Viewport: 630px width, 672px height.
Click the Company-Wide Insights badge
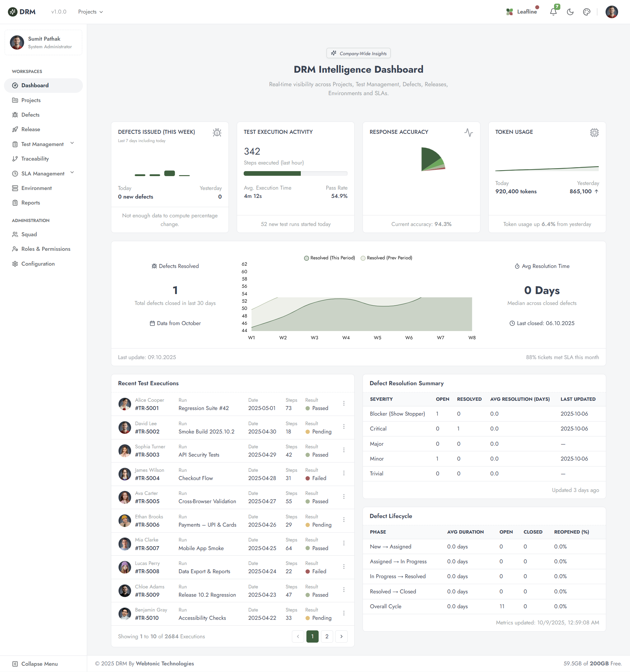358,53
